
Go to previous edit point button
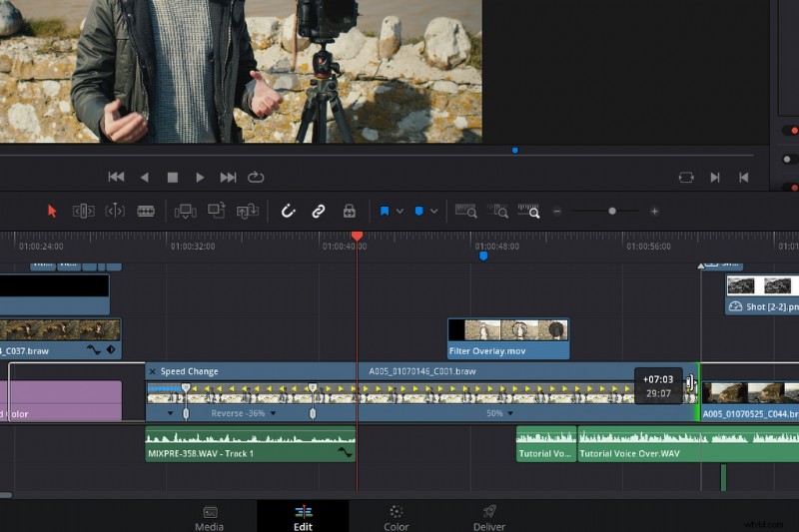(744, 177)
